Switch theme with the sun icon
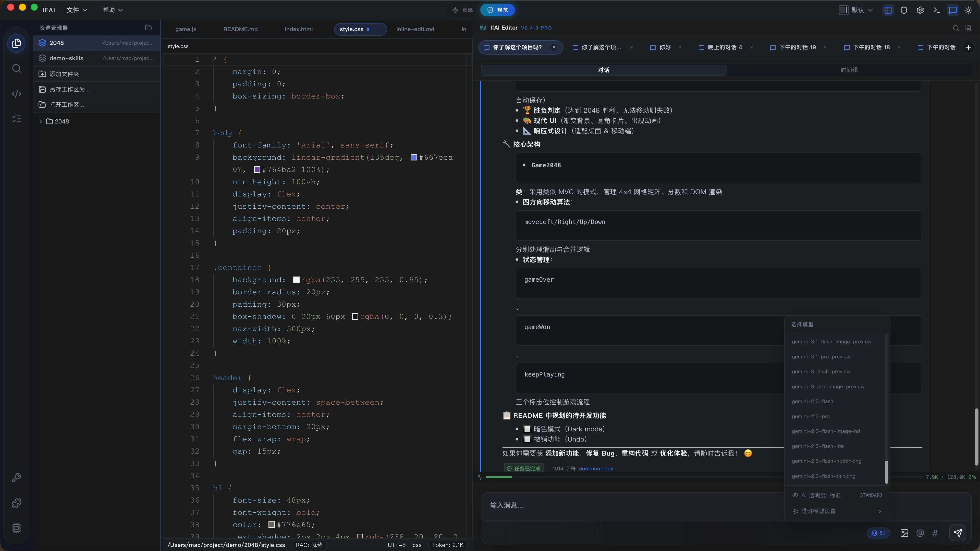Viewport: 980px width, 551px height. 968,10
